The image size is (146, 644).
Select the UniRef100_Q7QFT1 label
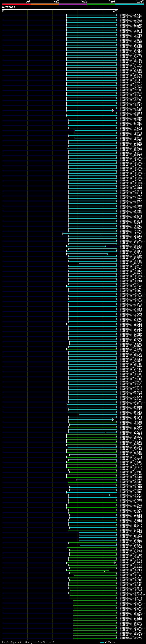(131, 304)
